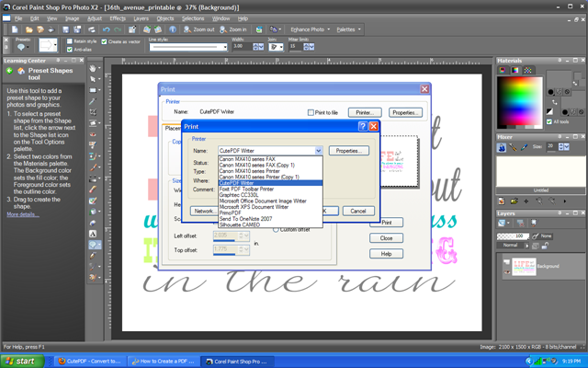
Task: Toggle the Print to file checkbox
Action: coord(311,112)
